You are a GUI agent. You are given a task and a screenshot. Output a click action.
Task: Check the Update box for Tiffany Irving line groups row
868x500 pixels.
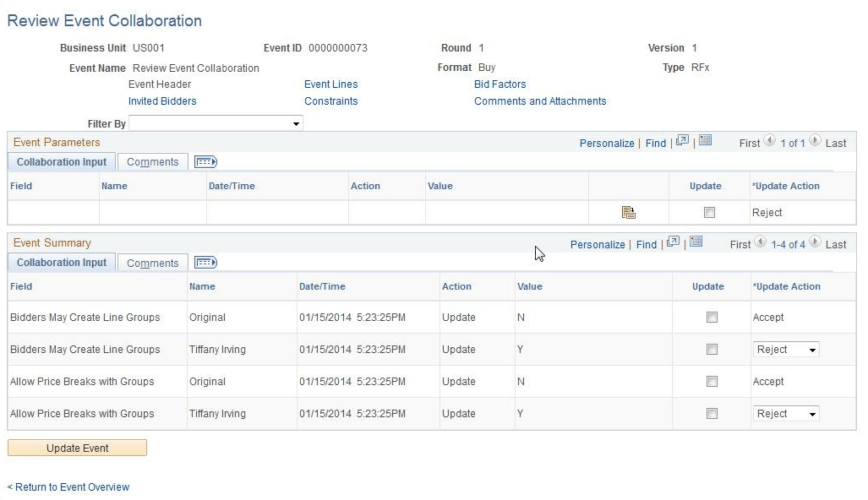point(712,350)
